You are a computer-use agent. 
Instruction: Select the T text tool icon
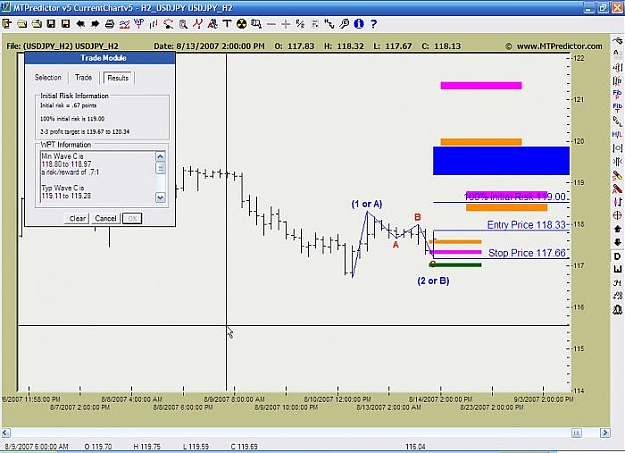pos(227,24)
